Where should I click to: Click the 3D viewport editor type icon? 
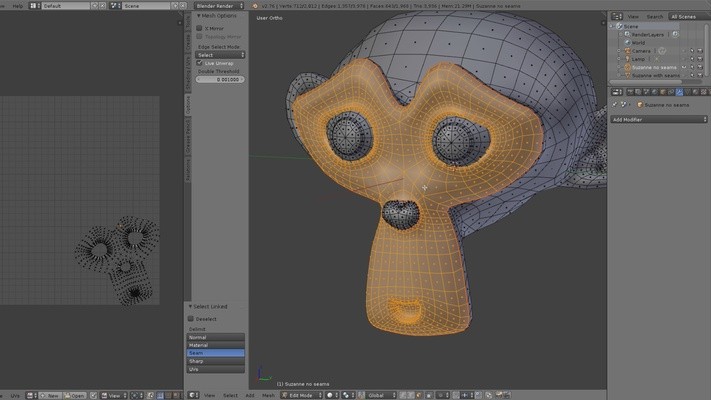[x=194, y=395]
